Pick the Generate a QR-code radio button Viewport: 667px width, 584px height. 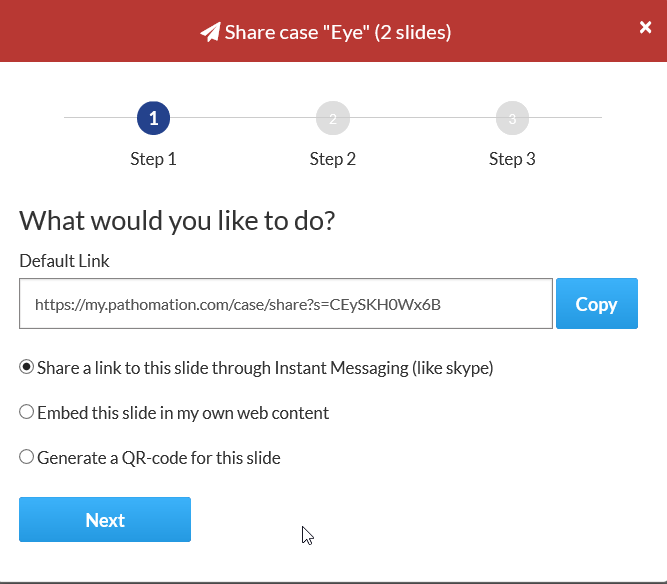27,457
